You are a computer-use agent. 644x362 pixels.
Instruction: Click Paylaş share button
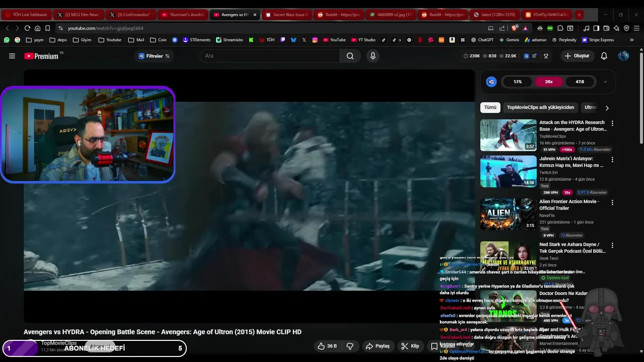[x=378, y=346]
